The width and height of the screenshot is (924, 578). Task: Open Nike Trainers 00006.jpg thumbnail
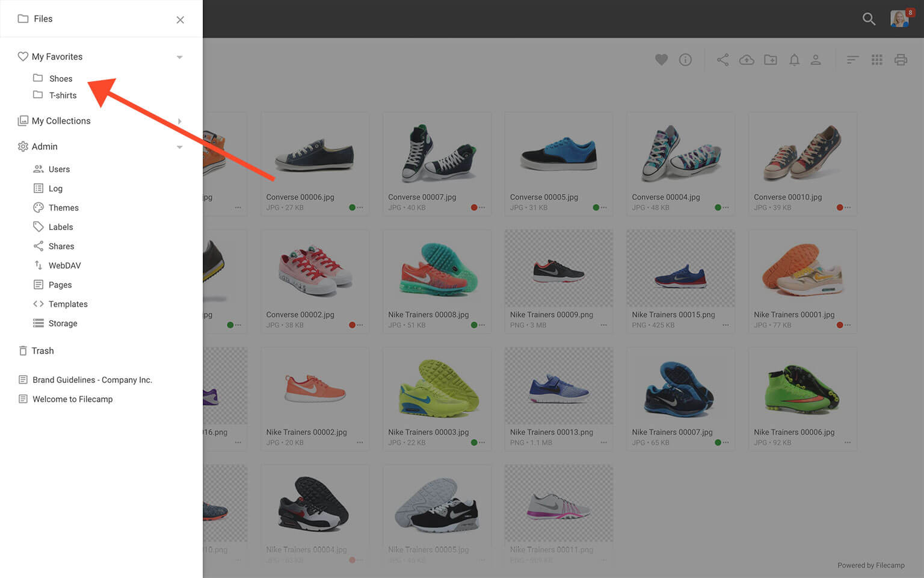click(x=803, y=385)
